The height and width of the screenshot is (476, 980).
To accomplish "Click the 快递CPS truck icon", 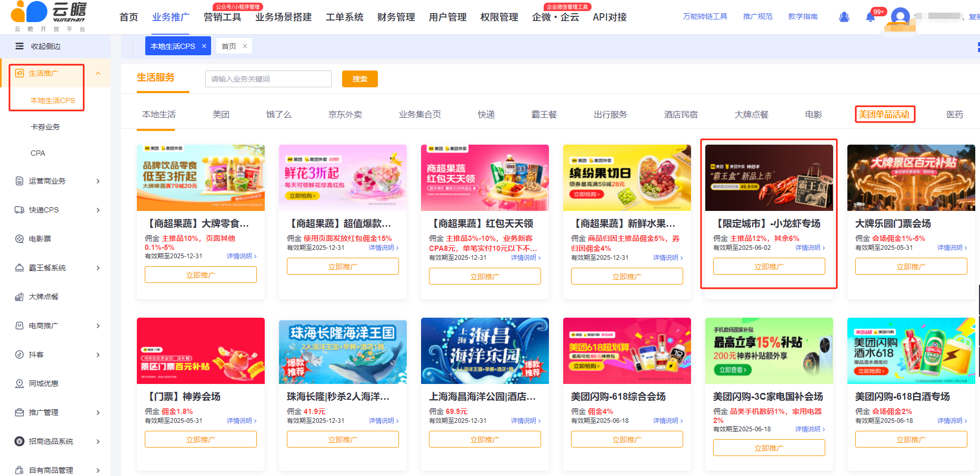I will (x=19, y=210).
